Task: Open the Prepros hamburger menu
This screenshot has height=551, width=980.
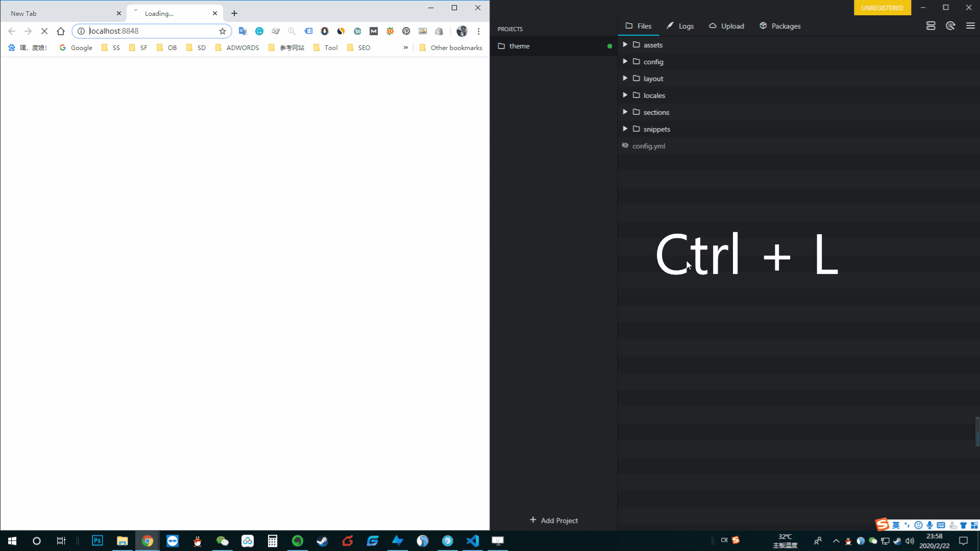Action: click(970, 26)
